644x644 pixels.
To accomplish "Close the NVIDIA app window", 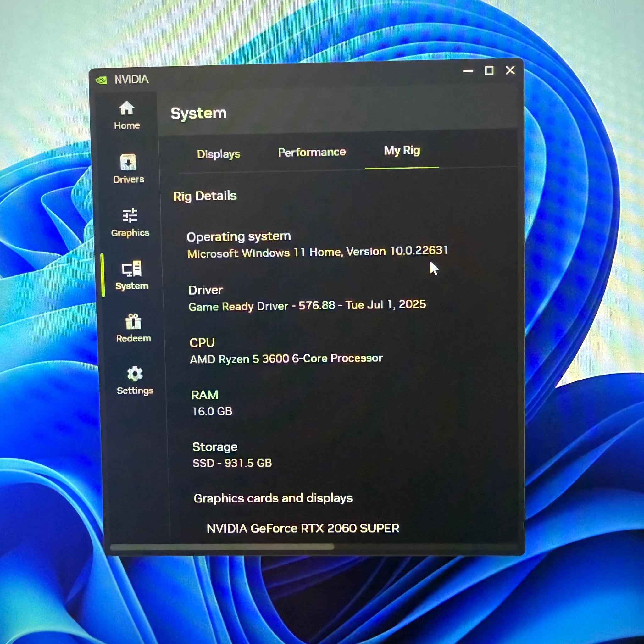I will (x=510, y=70).
